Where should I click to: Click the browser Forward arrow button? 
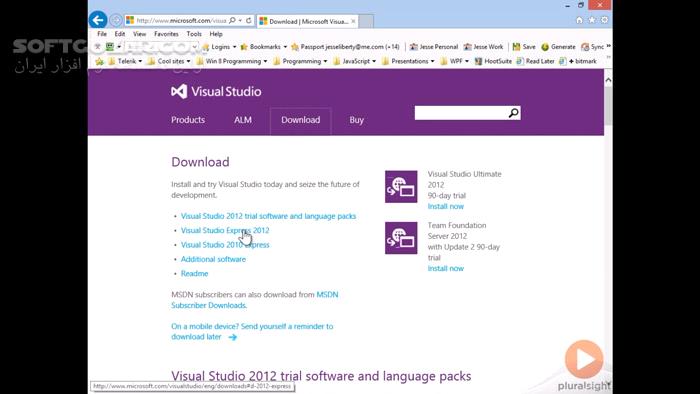[116, 20]
